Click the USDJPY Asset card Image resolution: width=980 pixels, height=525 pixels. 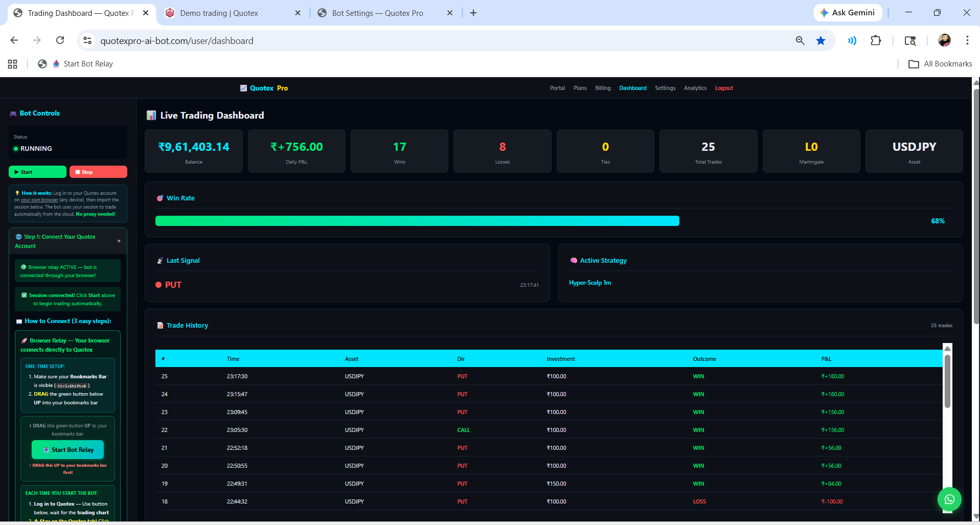pyautogui.click(x=914, y=151)
